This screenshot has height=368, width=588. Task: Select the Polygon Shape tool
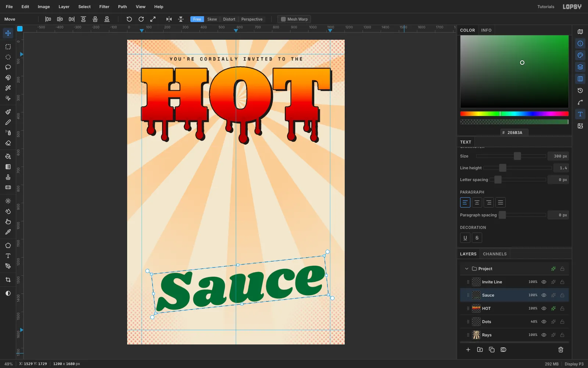[8, 245]
